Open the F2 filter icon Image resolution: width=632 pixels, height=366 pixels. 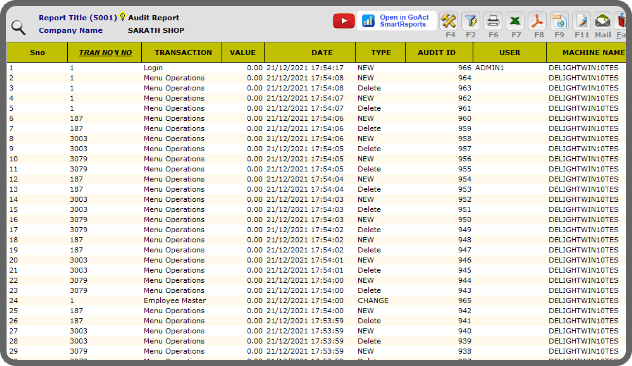(470, 21)
